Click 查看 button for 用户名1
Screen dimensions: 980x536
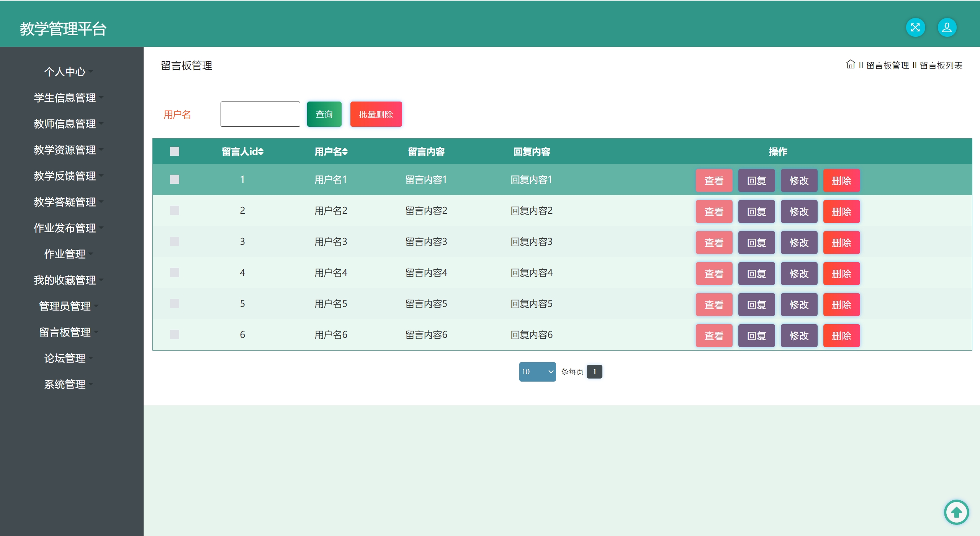pos(713,180)
